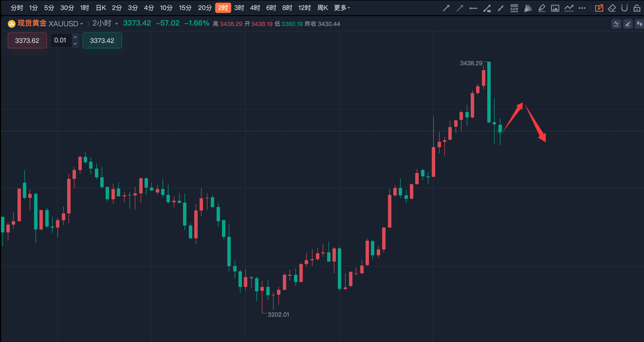This screenshot has height=342, width=644.
Task: Select the solid arrow line drawing tool
Action: click(446, 8)
